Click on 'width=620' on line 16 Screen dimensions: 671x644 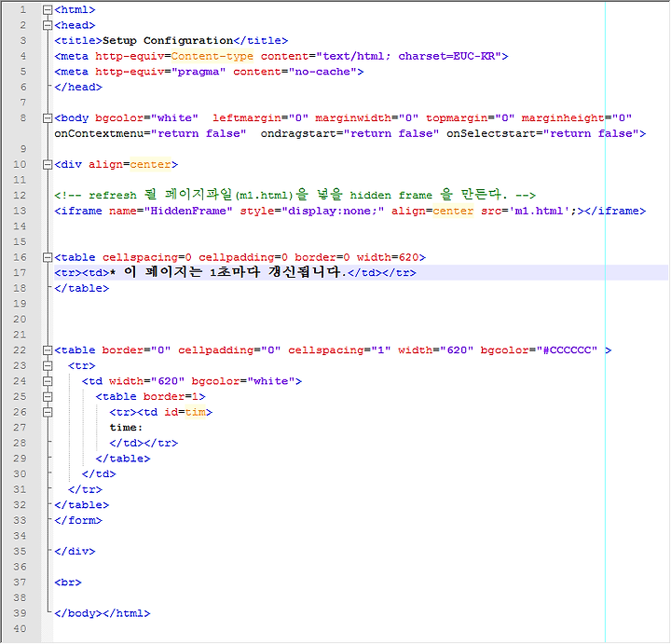pos(388,257)
